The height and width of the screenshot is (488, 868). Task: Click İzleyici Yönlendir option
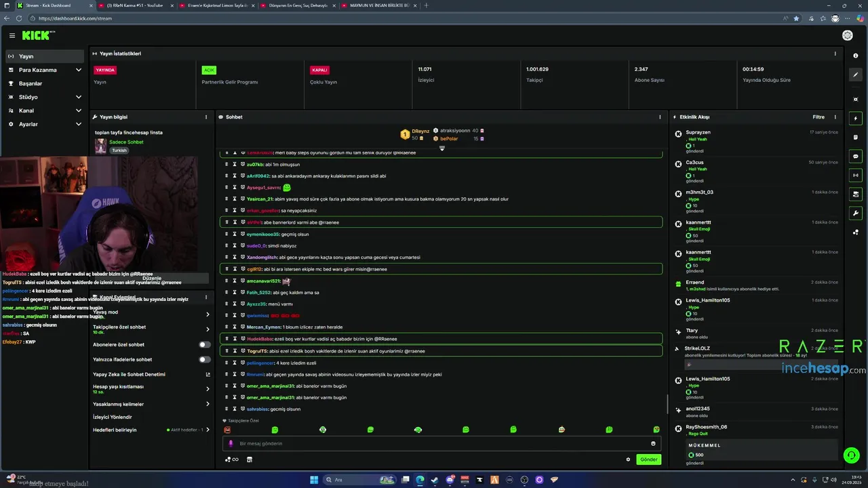(113, 417)
